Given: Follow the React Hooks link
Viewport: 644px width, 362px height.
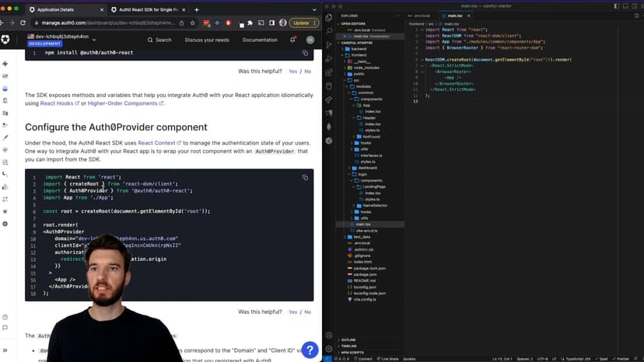Looking at the screenshot, I should 53,103.
